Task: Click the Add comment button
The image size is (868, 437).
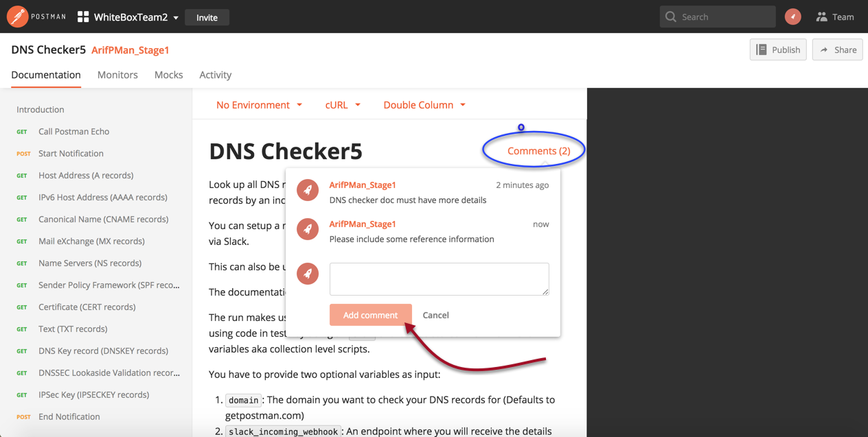Action: 371,315
